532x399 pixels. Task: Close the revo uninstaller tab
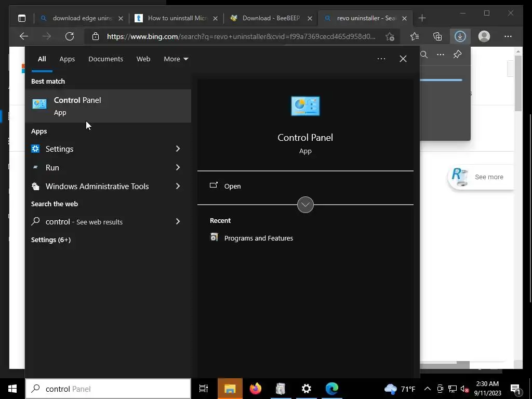pos(404,18)
